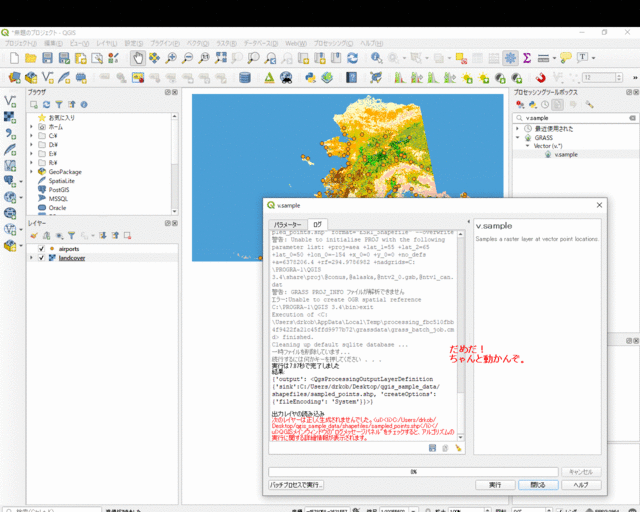Click the ヘルプ button in v.sample dialog

tap(581, 485)
